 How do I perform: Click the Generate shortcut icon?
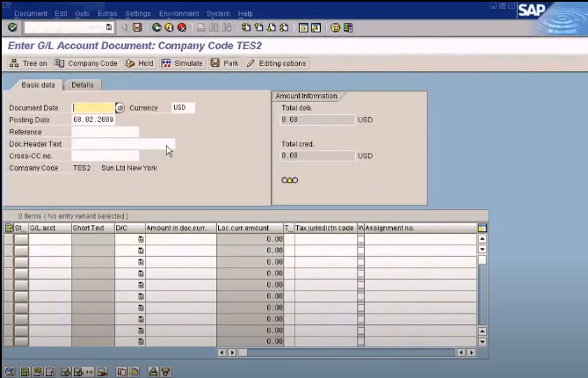316,27
